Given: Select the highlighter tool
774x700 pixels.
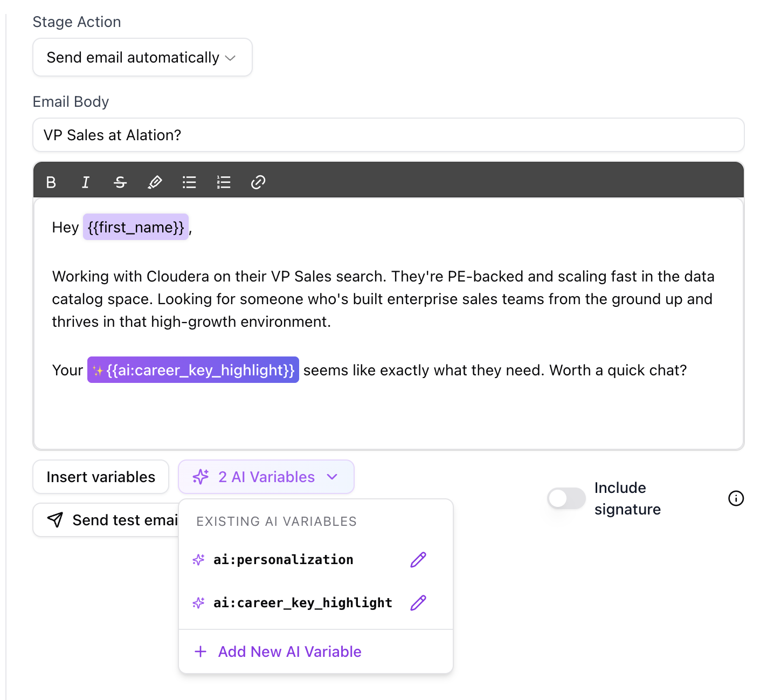Looking at the screenshot, I should coord(155,182).
